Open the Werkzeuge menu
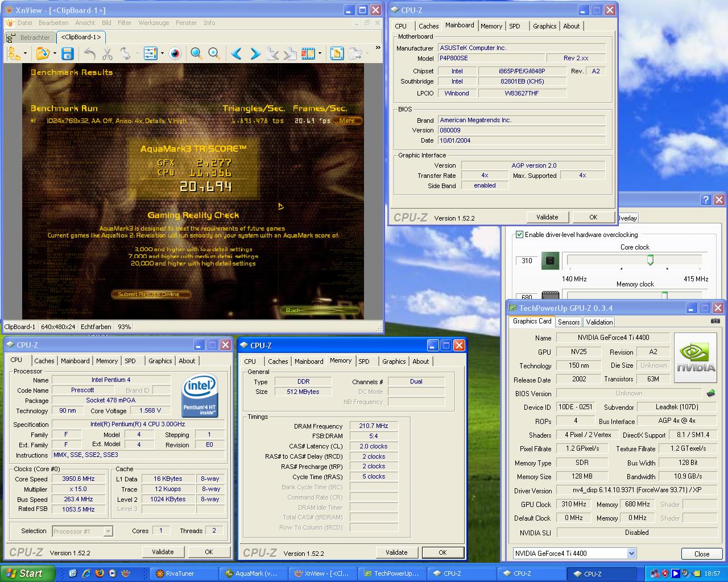This screenshot has width=728, height=582. pos(154,23)
